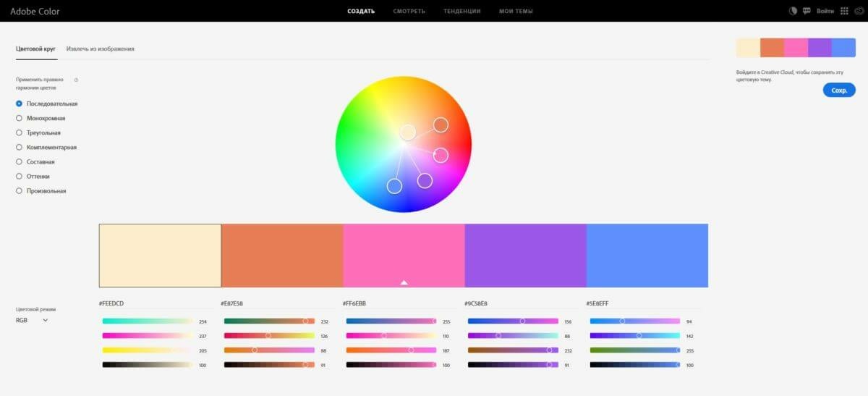Click the purple handle on the color wheel
This screenshot has height=396, width=868.
(425, 180)
